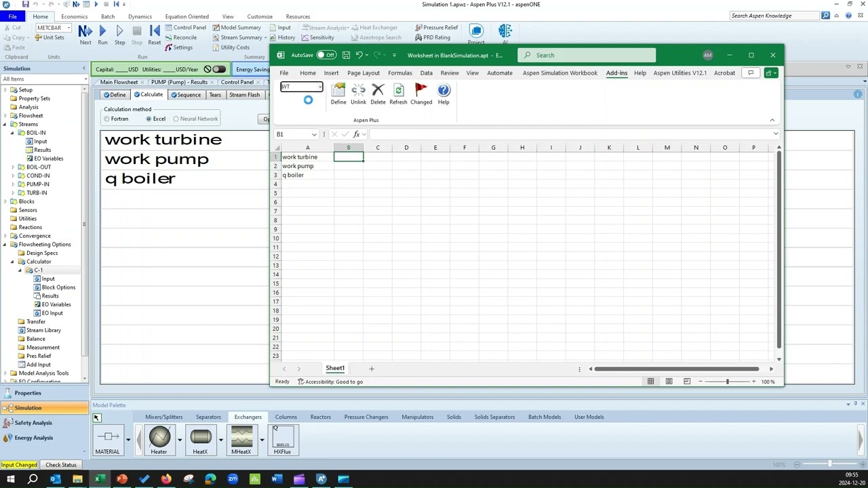The image size is (868, 488).
Task: Select MATERIAL stream in model palette
Action: point(107,440)
